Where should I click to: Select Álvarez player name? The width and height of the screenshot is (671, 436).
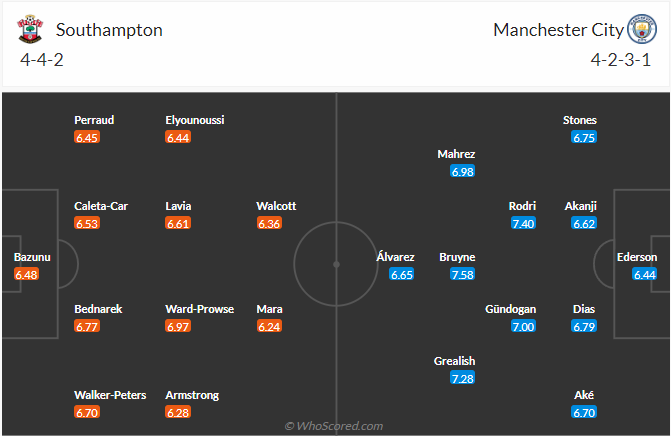click(395, 257)
